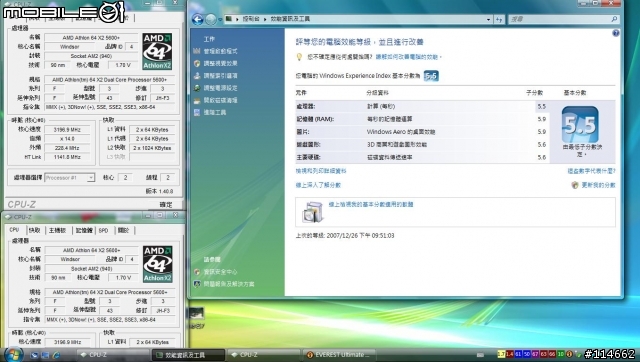Viewport: 640px width, 362px height.
Task: Click the icon beside 調整索引選項
Action: (197, 76)
